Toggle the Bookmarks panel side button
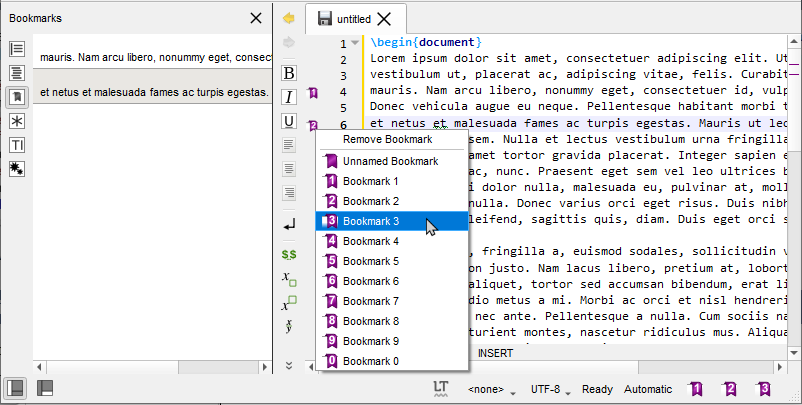The width and height of the screenshot is (802, 405). pos(17,97)
